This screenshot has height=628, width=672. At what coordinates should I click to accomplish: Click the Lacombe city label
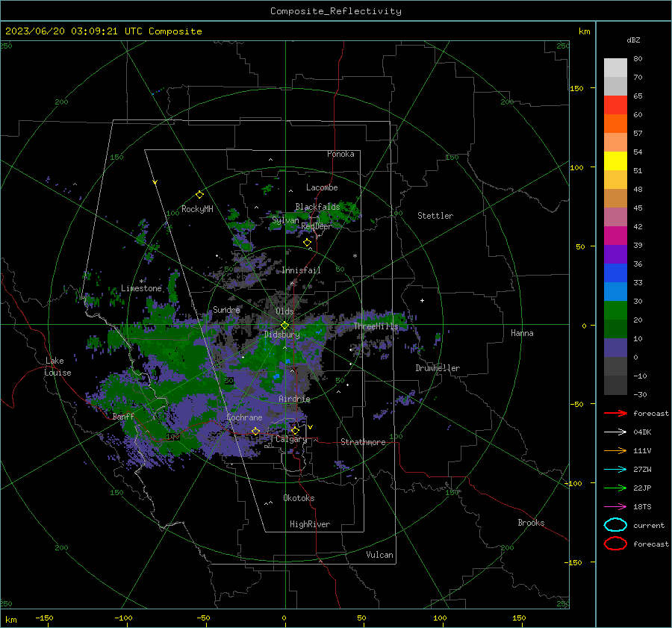[x=322, y=187]
